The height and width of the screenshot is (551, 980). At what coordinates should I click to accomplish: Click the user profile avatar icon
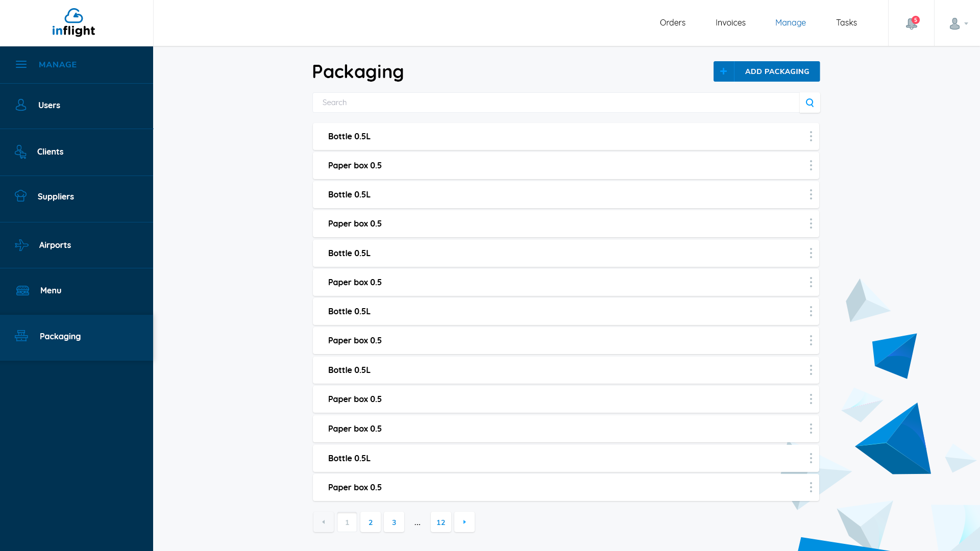(x=954, y=23)
